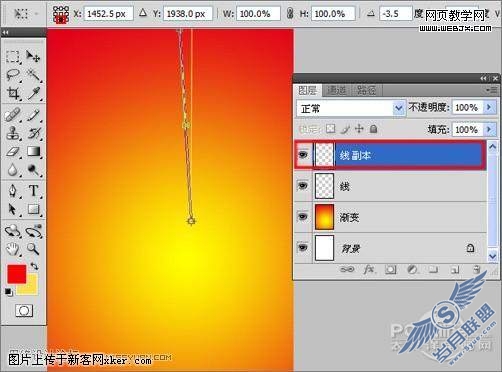Screen dimensions: 502x372
Task: Switch to the 路径 tab
Action: (x=366, y=90)
